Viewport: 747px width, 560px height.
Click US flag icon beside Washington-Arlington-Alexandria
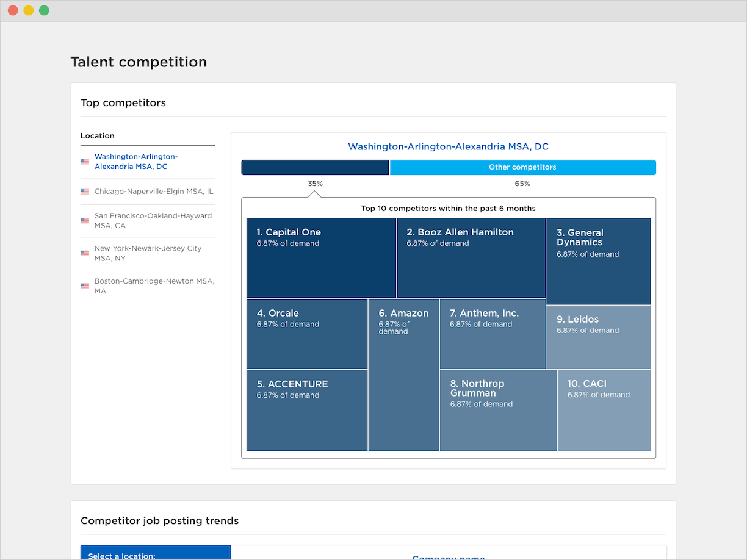pos(85,162)
